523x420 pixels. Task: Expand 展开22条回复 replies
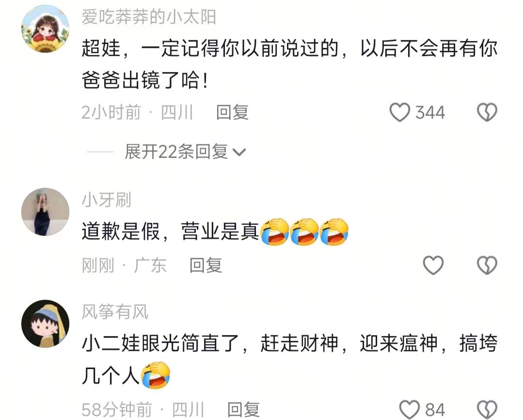pyautogui.click(x=176, y=152)
